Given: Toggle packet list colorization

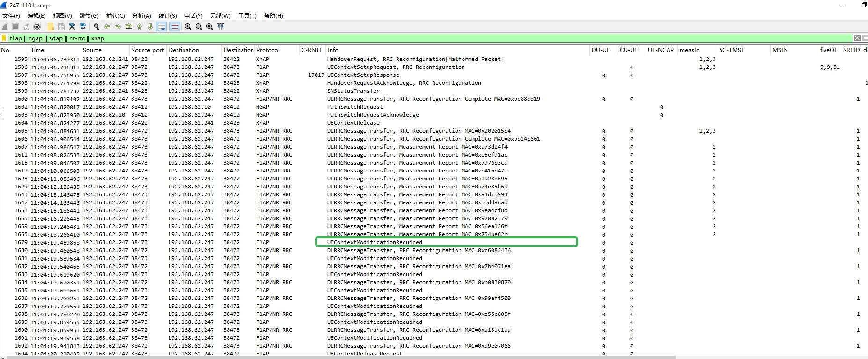Looking at the screenshot, I should 175,27.
